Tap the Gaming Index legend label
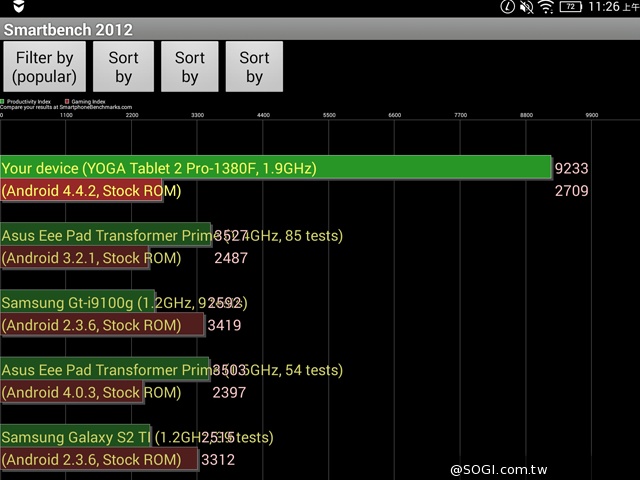Image resolution: width=640 pixels, height=480 pixels. tap(88, 102)
